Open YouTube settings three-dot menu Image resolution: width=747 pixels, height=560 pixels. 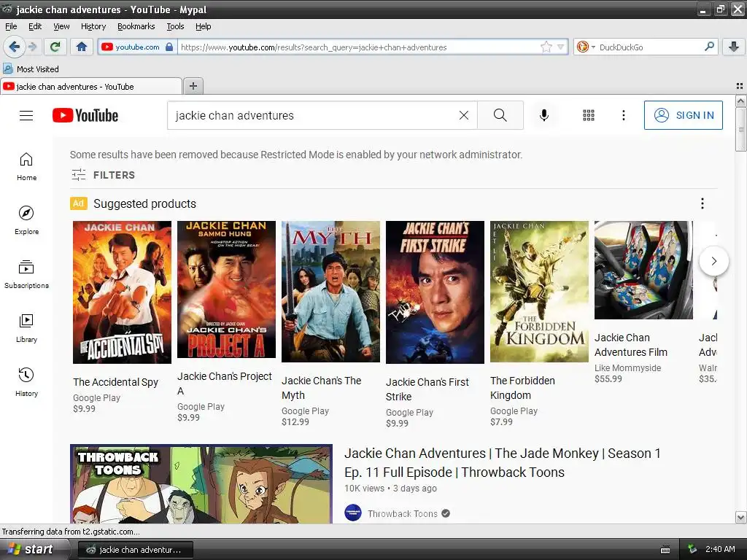tap(623, 115)
